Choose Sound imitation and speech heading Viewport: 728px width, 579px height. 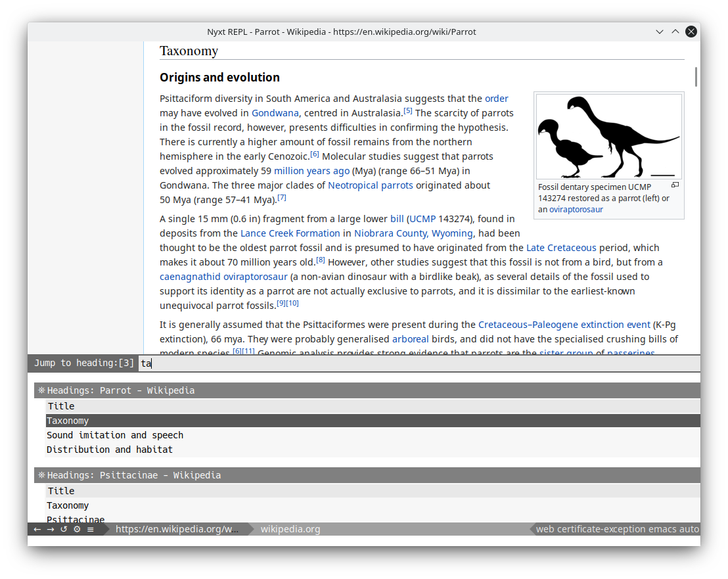373,435
